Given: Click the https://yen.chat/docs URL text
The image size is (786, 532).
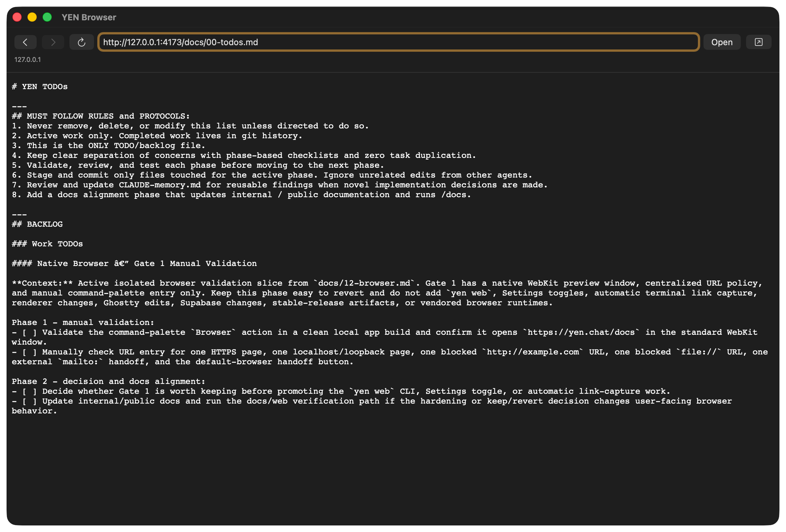Looking at the screenshot, I should [581, 332].
